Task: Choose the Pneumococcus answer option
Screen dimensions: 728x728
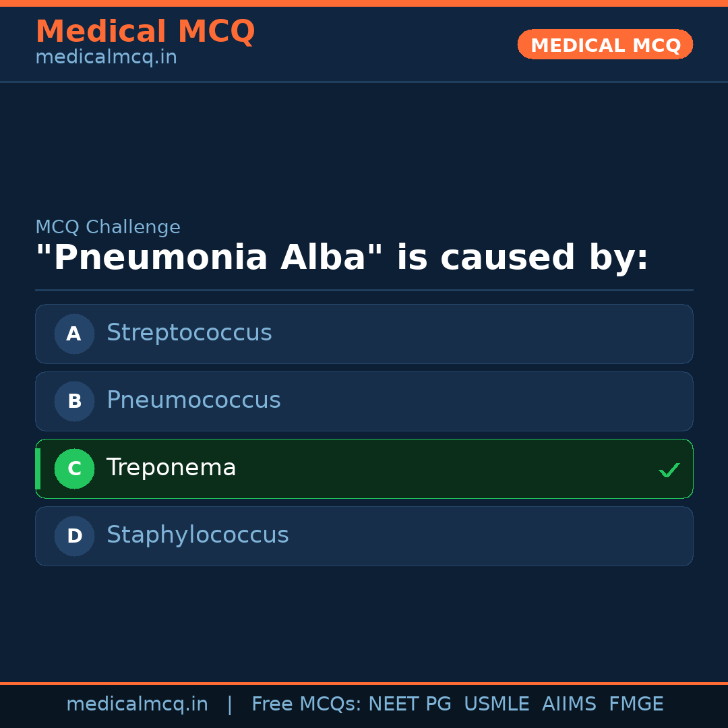Action: tap(364, 401)
